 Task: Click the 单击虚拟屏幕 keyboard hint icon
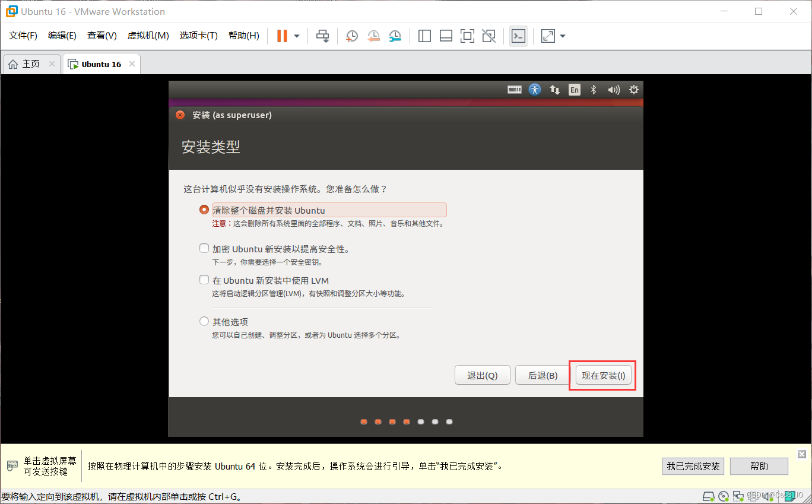coord(12,465)
